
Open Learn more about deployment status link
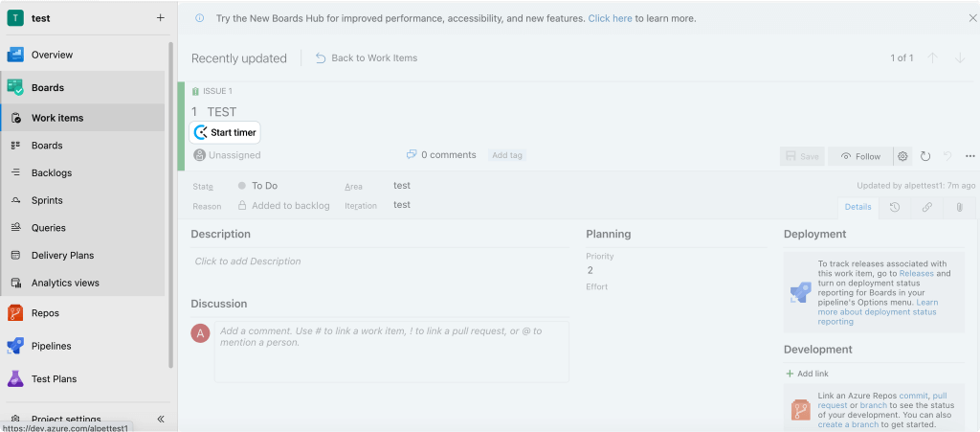[x=877, y=312]
